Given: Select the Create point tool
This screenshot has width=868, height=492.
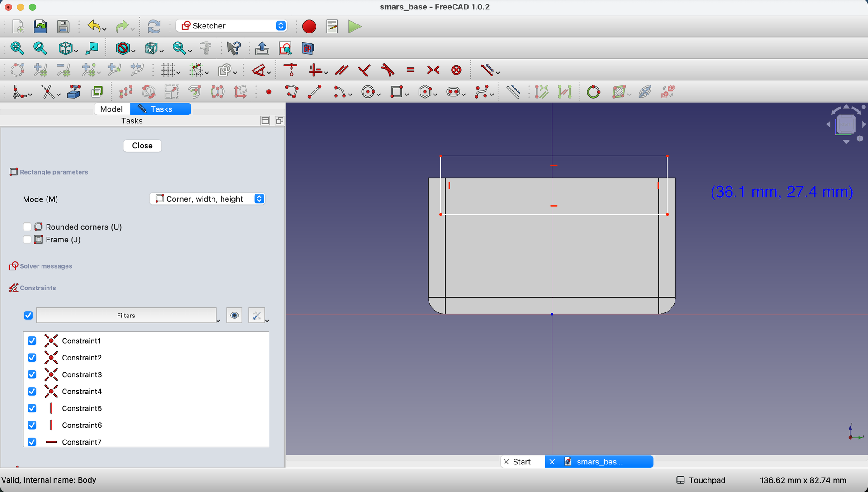Looking at the screenshot, I should (269, 92).
